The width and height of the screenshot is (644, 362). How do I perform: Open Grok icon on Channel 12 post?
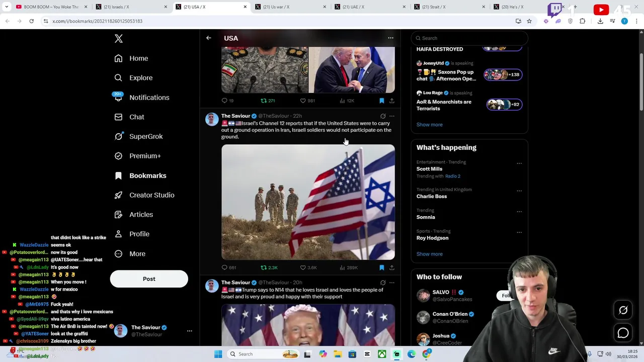click(x=383, y=116)
